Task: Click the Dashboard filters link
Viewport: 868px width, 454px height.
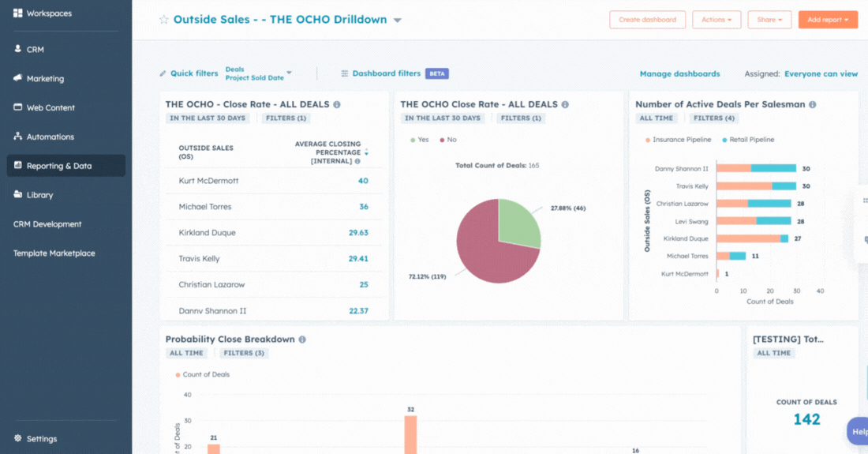Action: click(387, 73)
